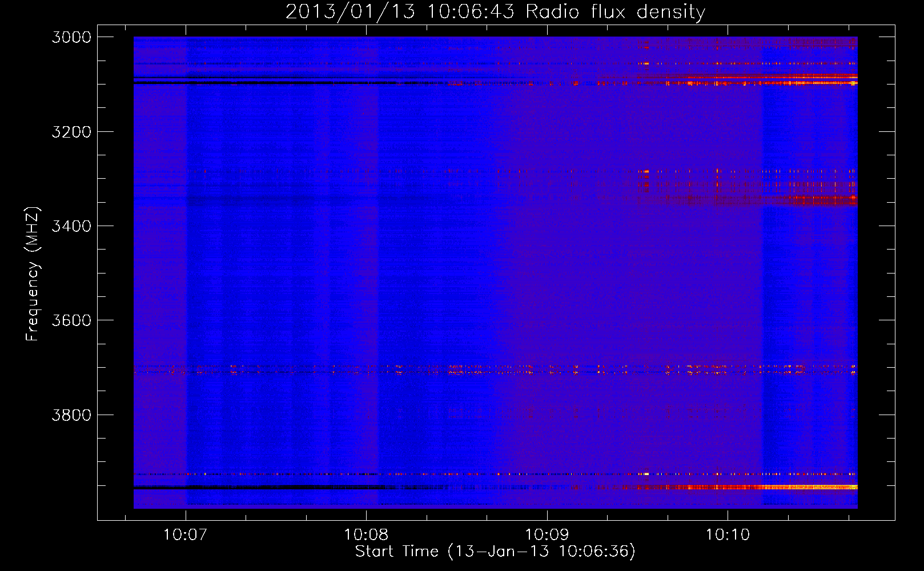This screenshot has width=924, height=571.
Task: Click the 'Frequency (MHZ)' axis label
Action: (33, 274)
